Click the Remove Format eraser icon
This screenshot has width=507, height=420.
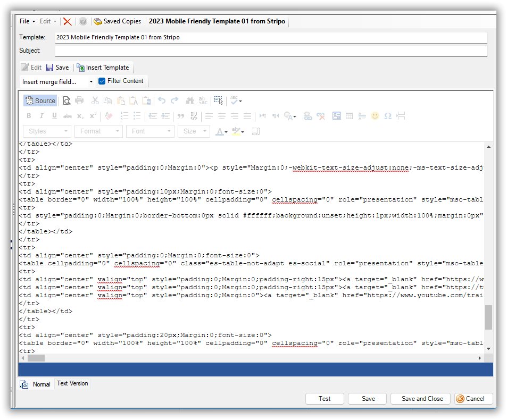[x=109, y=116]
